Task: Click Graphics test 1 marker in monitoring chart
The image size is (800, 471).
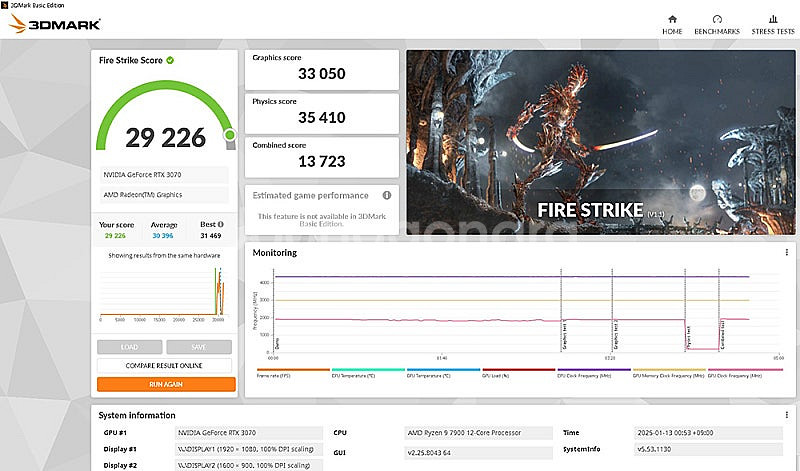Action: pyautogui.click(x=564, y=336)
